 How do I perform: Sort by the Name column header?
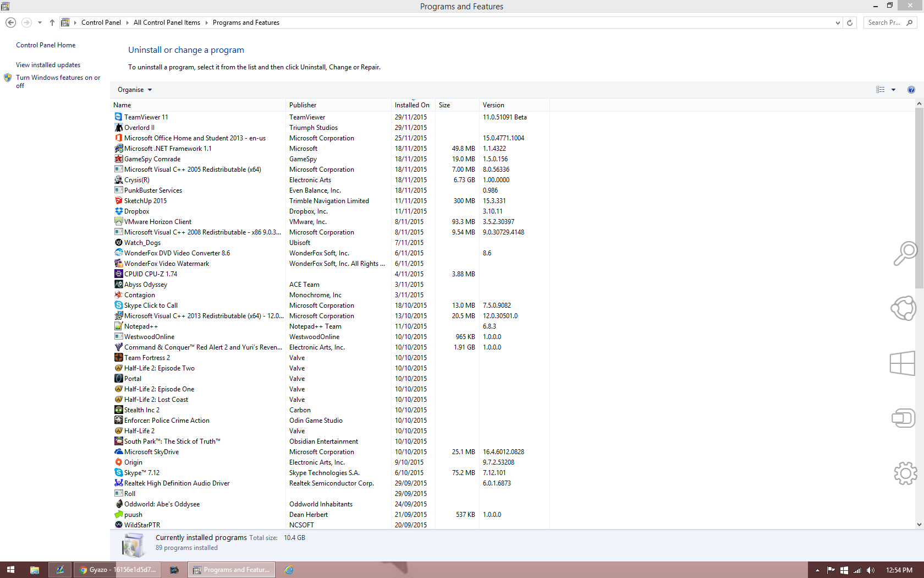pos(198,105)
